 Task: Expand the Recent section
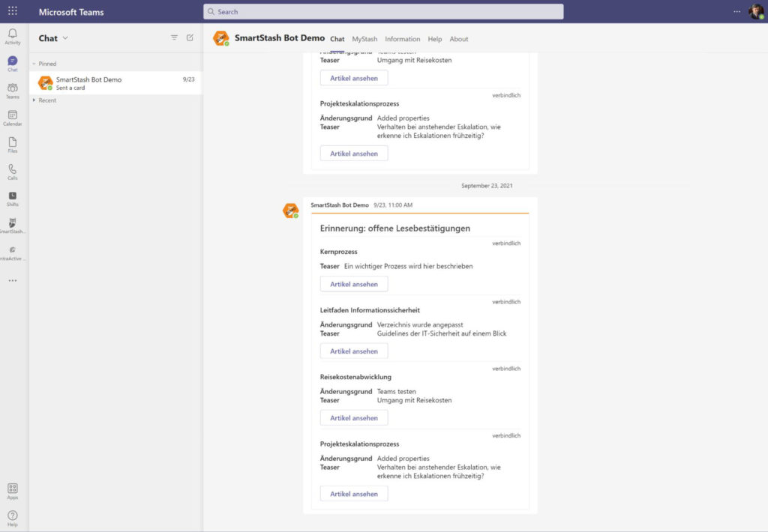[x=34, y=100]
